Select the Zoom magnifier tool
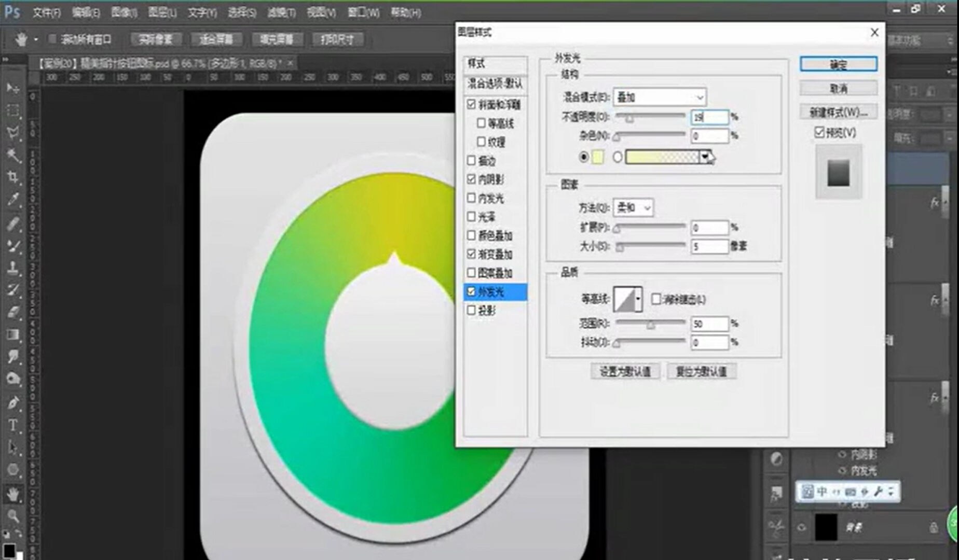This screenshot has height=560, width=959. [x=12, y=515]
